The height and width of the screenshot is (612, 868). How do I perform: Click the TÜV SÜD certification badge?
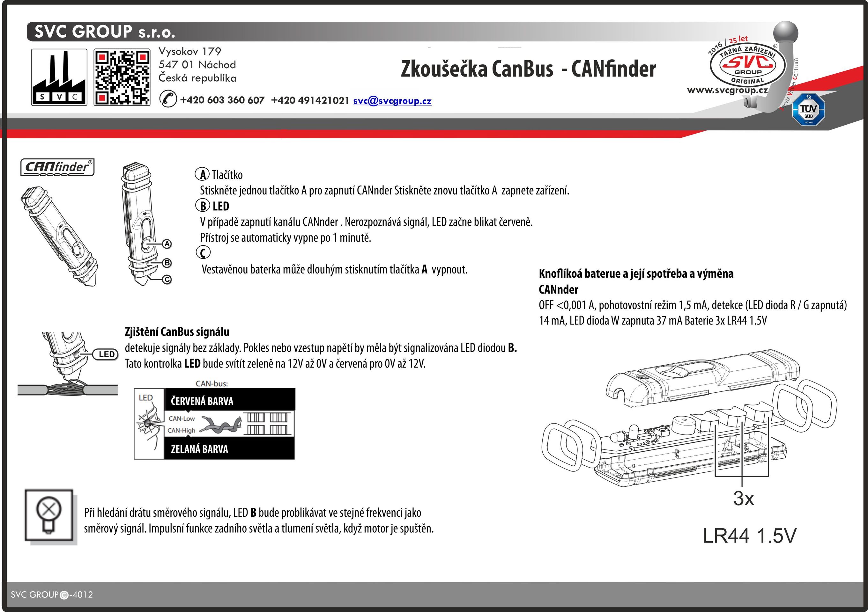808,110
